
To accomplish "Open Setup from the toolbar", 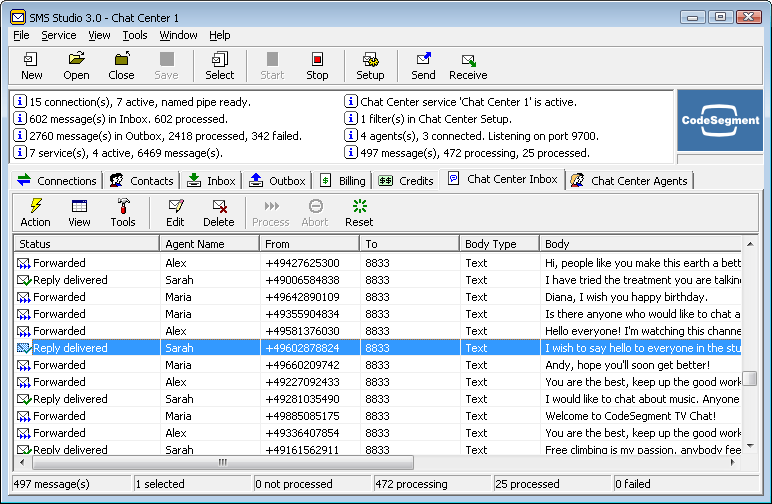I will click(370, 66).
